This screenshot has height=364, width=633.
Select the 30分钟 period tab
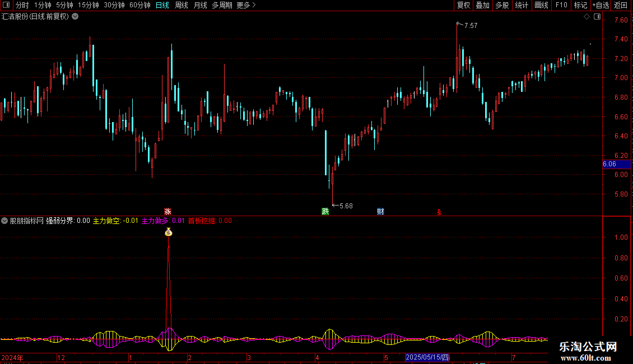[x=114, y=5]
